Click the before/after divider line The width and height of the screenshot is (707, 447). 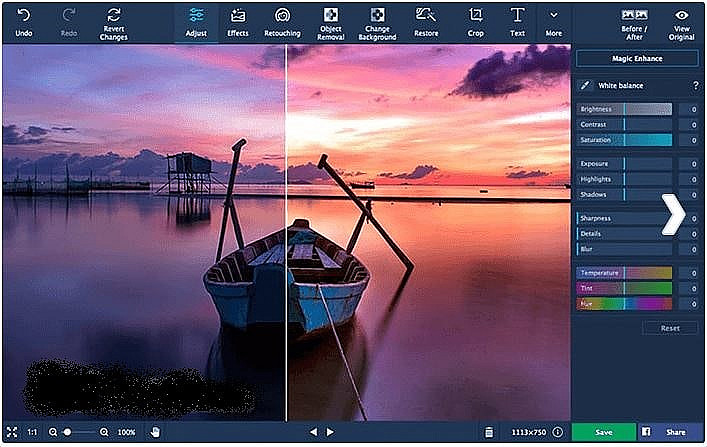[x=286, y=233]
